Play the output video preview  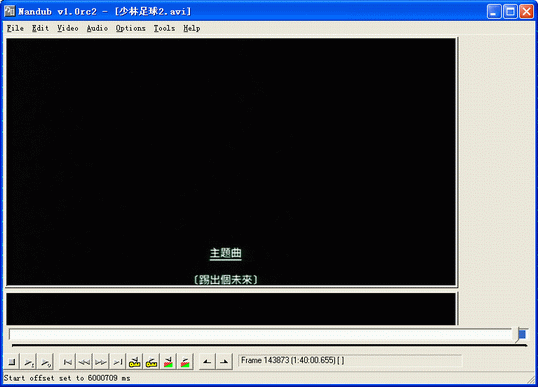tap(46, 362)
